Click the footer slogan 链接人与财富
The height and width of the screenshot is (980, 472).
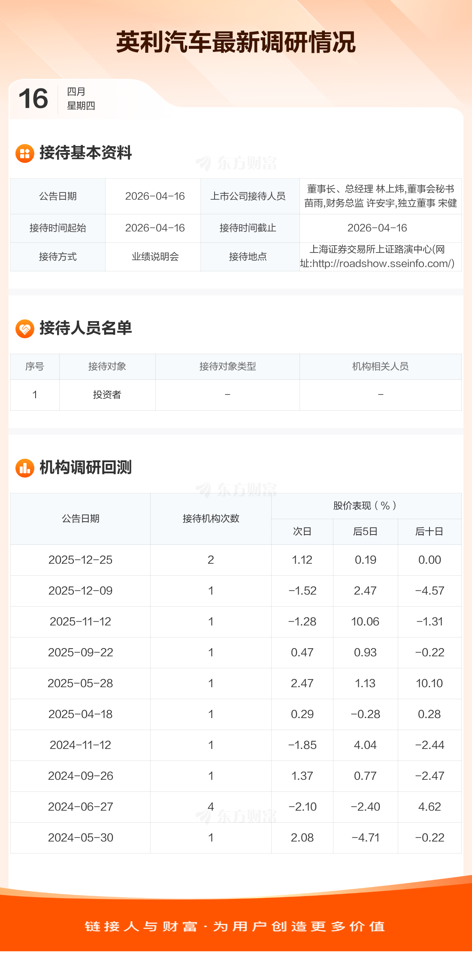141,926
